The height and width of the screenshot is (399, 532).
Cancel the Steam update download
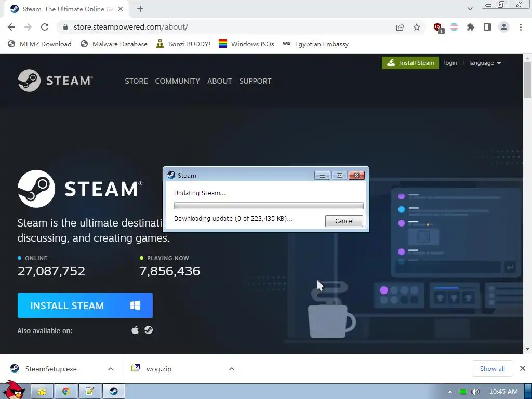point(344,221)
